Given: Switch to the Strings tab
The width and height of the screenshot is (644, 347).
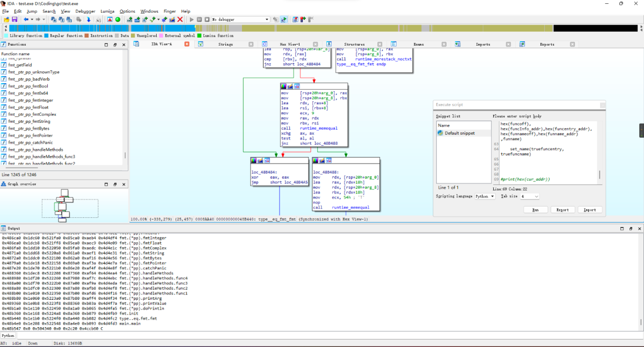Looking at the screenshot, I should [x=225, y=44].
